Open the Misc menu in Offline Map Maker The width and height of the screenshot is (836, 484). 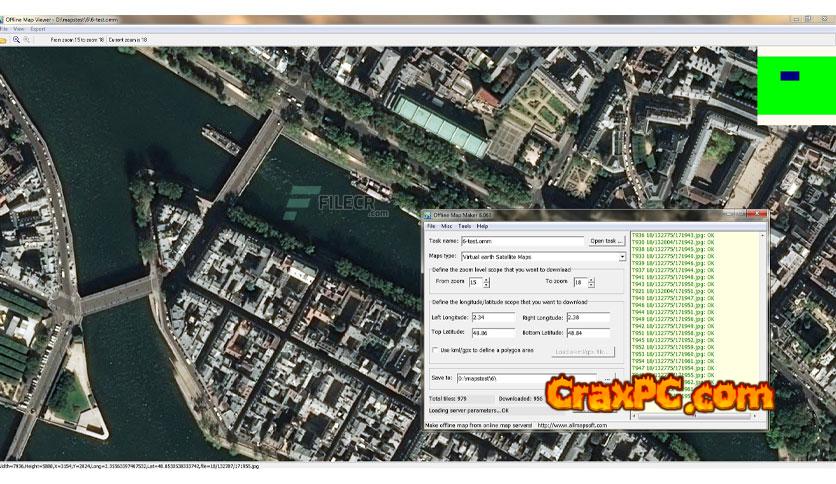click(447, 227)
